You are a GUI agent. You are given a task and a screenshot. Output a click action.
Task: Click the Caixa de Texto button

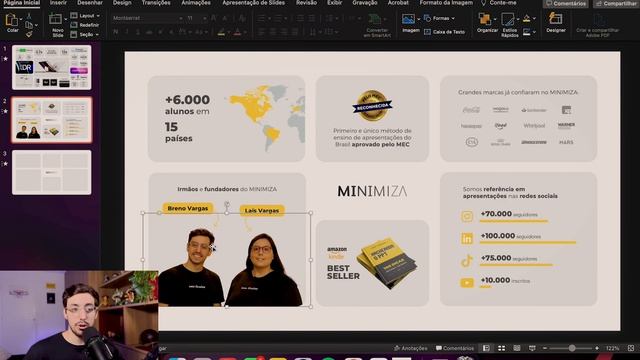point(444,32)
